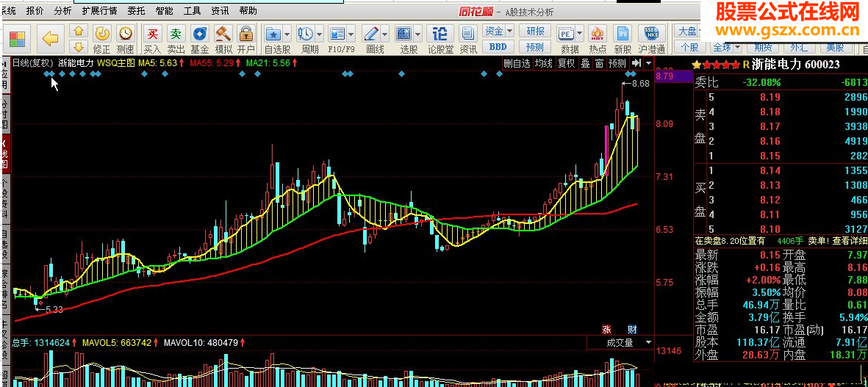The width and height of the screenshot is (868, 387).
Task: Expand the 画线 dropdown arrow
Action: pyautogui.click(x=384, y=34)
